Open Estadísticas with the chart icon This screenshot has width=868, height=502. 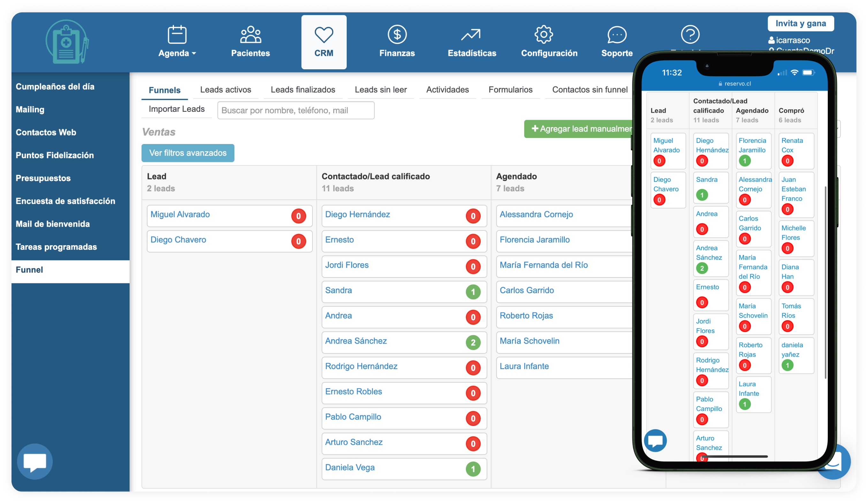pyautogui.click(x=471, y=34)
